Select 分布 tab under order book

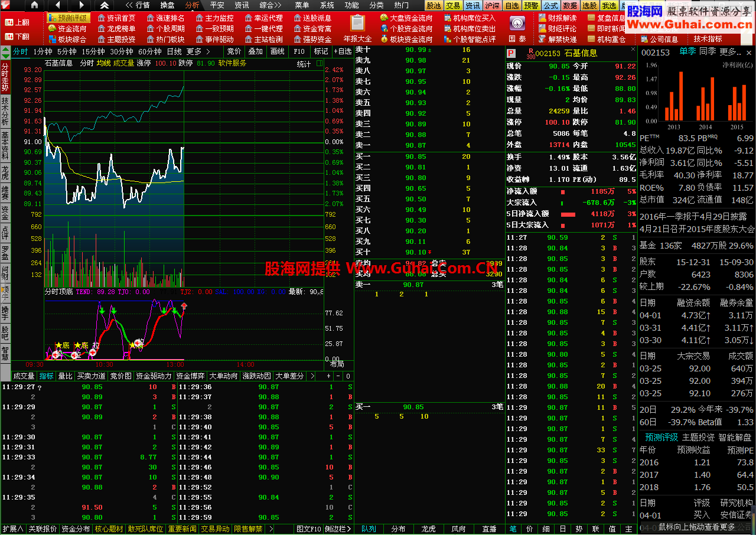[399, 529]
